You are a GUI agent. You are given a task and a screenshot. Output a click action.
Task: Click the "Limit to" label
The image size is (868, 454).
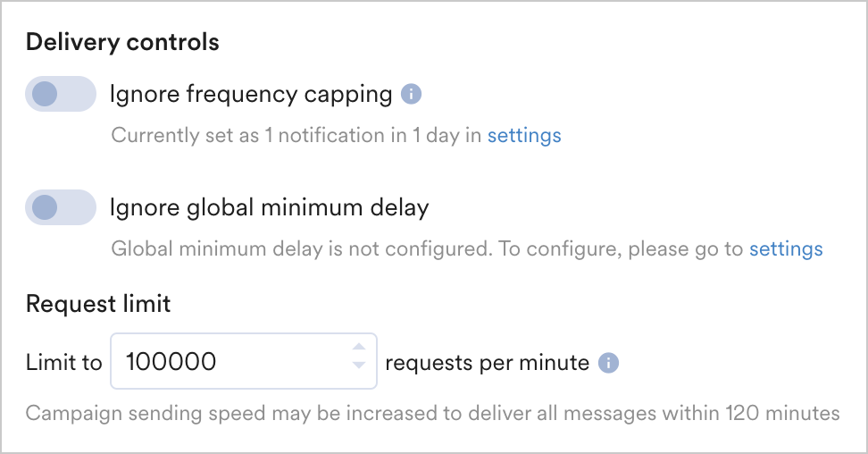64,363
